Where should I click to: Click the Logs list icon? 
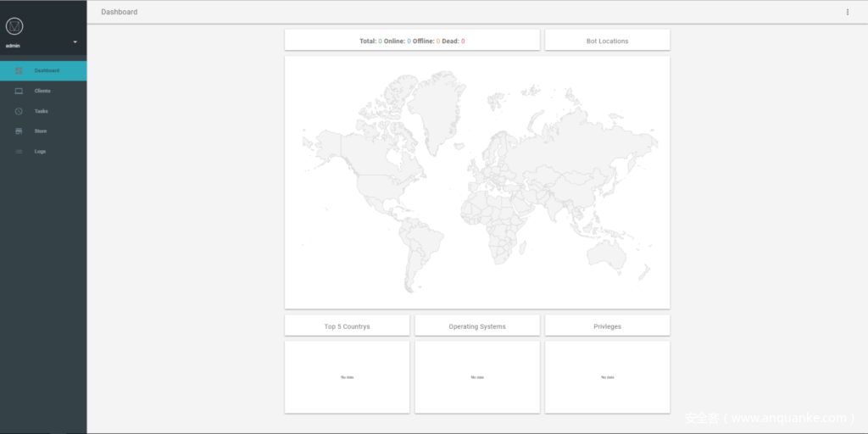click(x=19, y=152)
